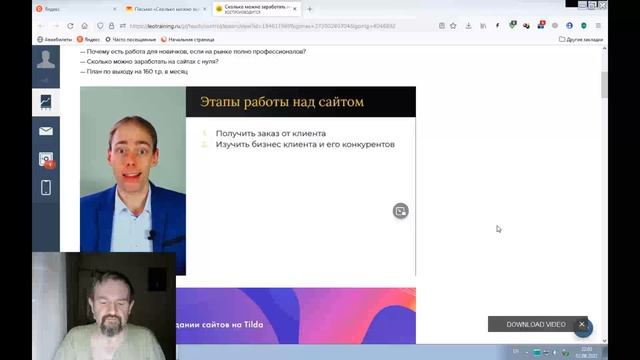
Task: Open the Другие закладки folder
Action: (581, 40)
